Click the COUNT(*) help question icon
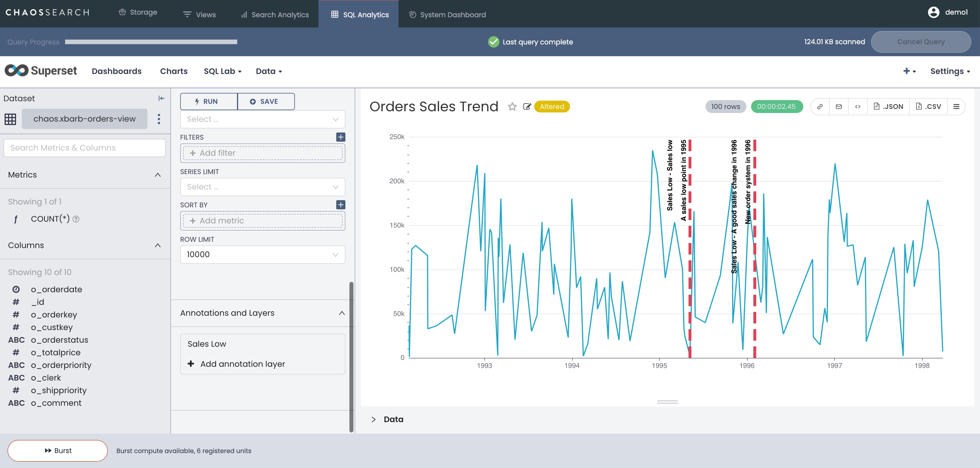This screenshot has width=980, height=468. click(76, 219)
